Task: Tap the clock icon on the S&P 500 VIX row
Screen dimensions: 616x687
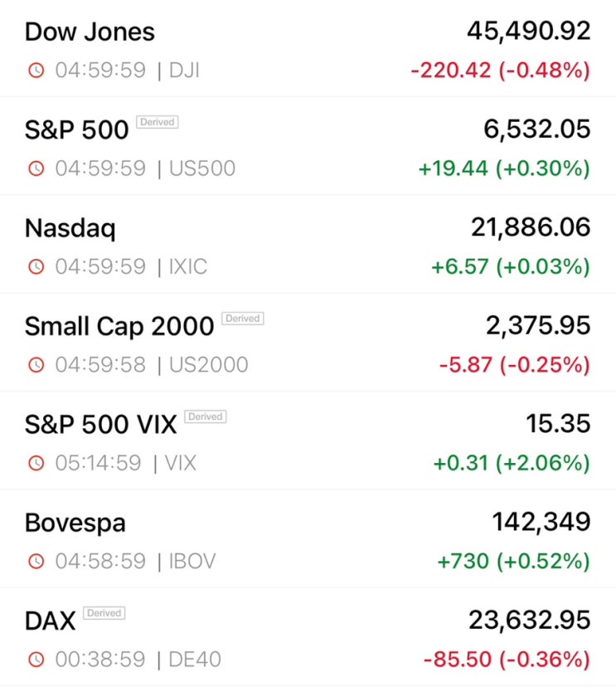Action: [x=36, y=463]
